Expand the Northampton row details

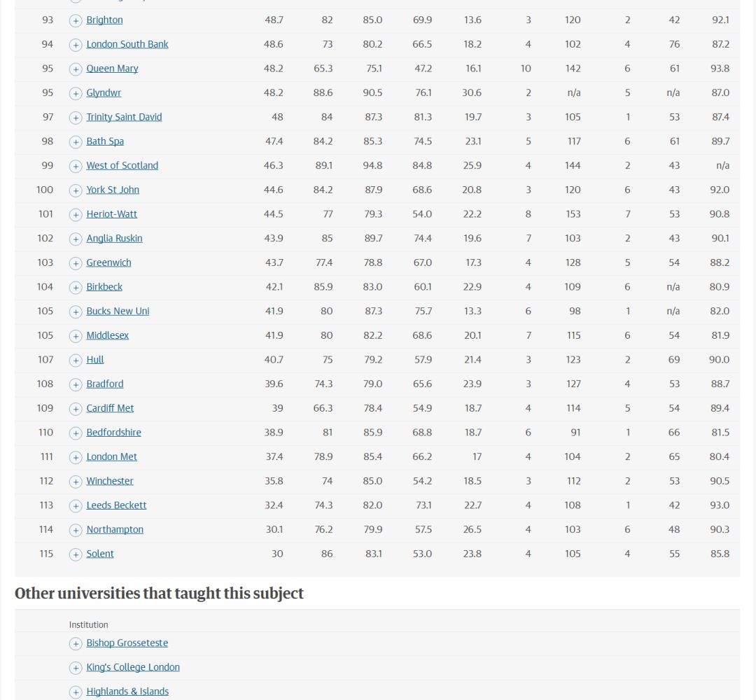tap(75, 531)
